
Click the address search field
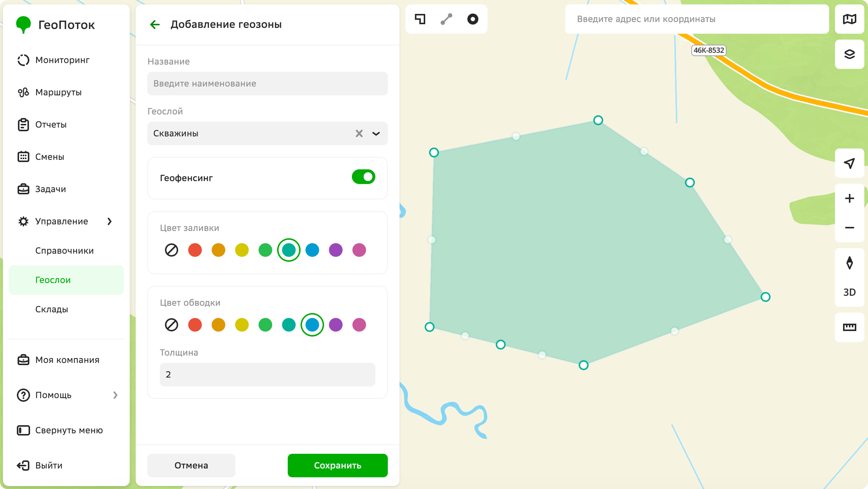(x=697, y=19)
